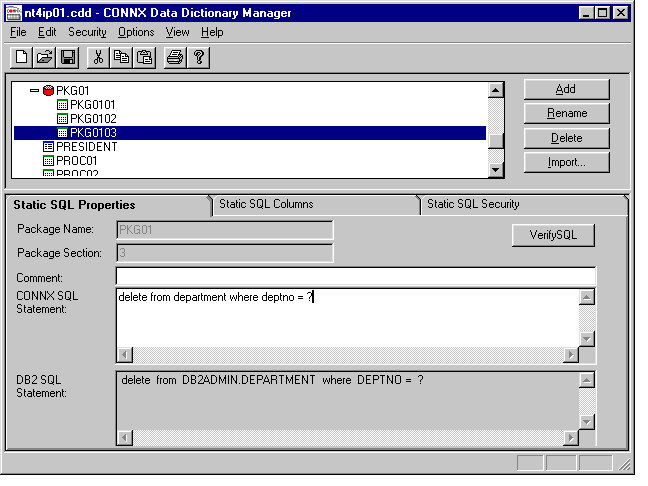Click the Paste clipboard icon

[x=145, y=57]
